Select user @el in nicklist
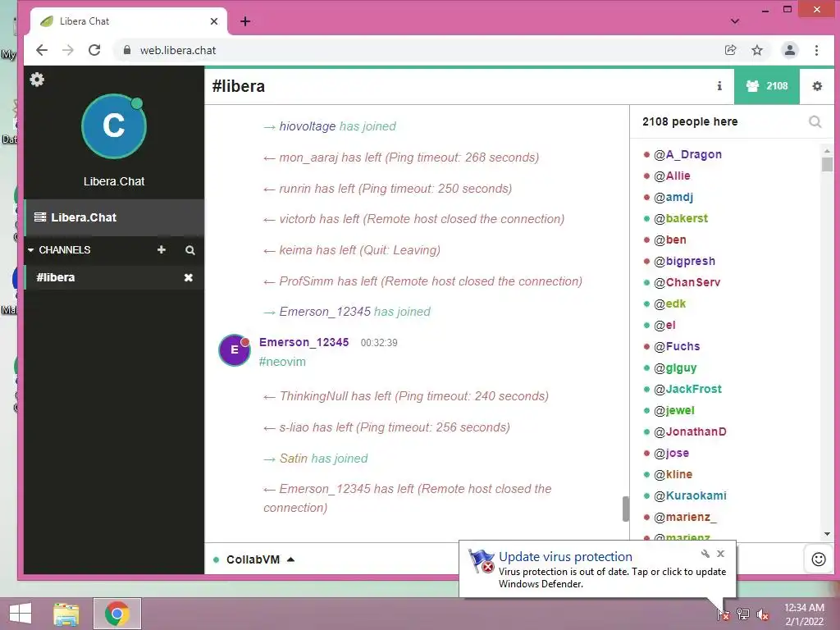This screenshot has height=630, width=840. coord(664,325)
